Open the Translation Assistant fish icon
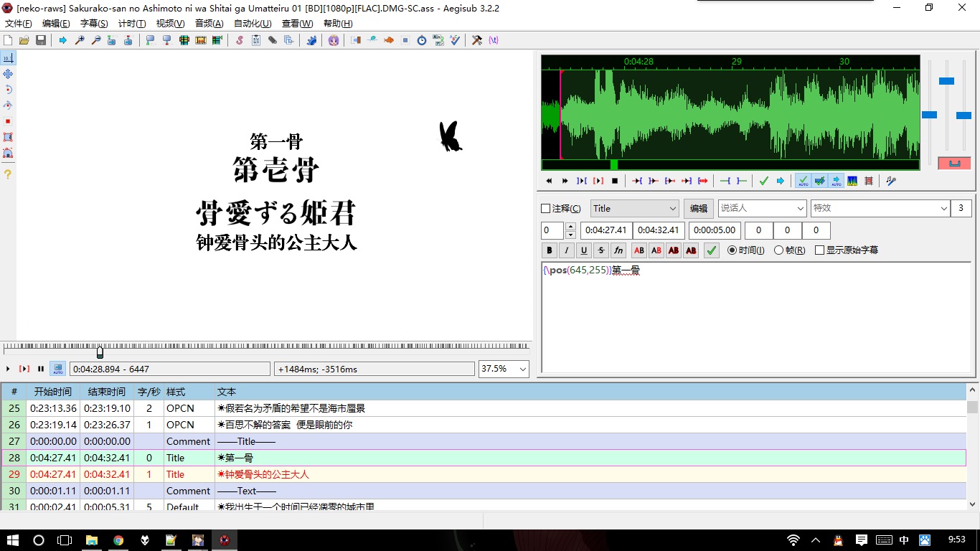 tap(389, 40)
